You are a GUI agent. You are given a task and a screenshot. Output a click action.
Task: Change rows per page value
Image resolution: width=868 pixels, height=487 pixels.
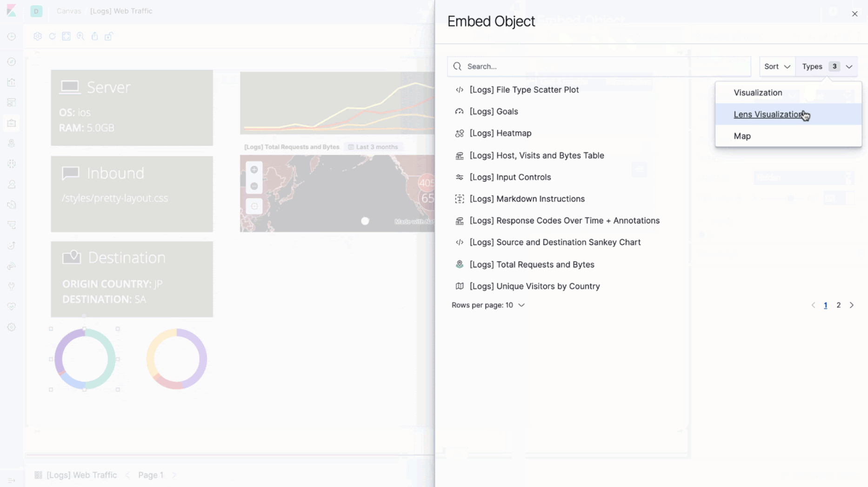(x=488, y=305)
